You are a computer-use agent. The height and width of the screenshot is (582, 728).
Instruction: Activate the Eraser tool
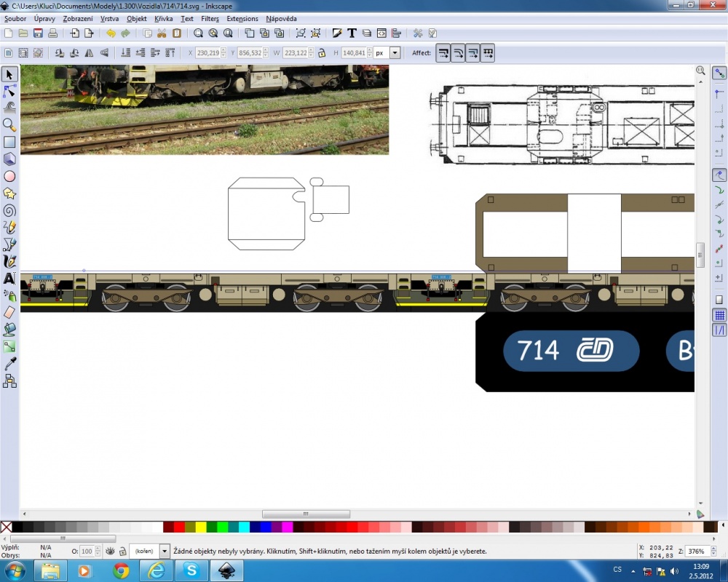point(9,313)
